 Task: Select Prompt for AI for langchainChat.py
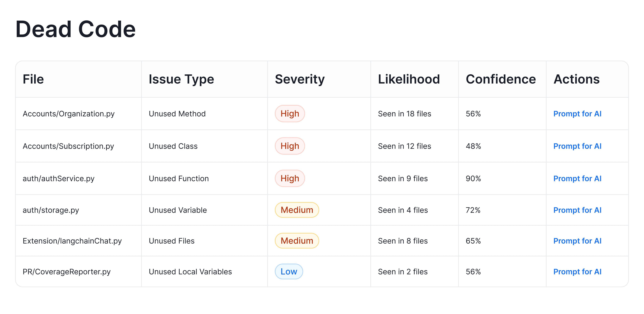[577, 241]
